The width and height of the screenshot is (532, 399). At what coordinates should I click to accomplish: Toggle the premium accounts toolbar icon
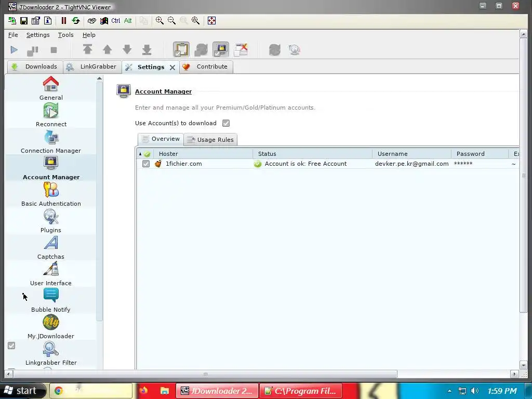pos(221,49)
